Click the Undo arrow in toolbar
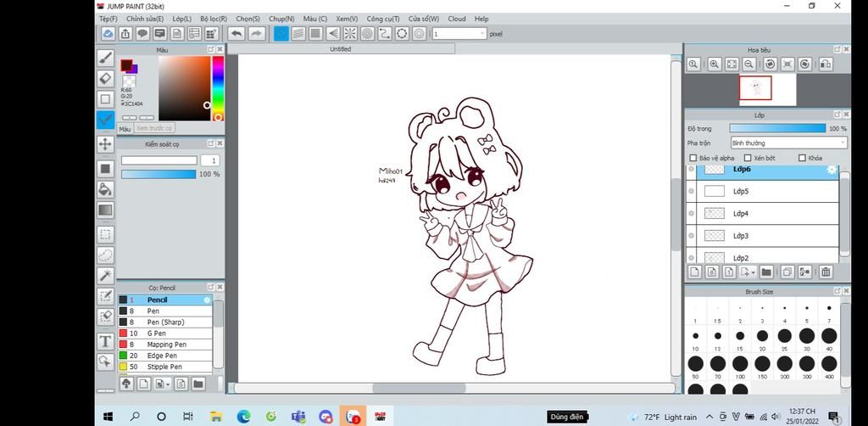Screen dimensions: 868x426 (236, 34)
